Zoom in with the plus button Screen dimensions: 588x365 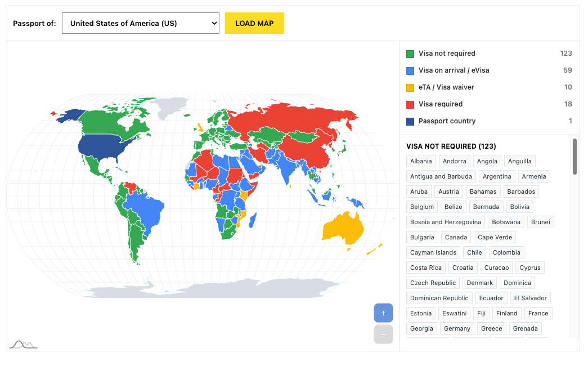pos(383,313)
